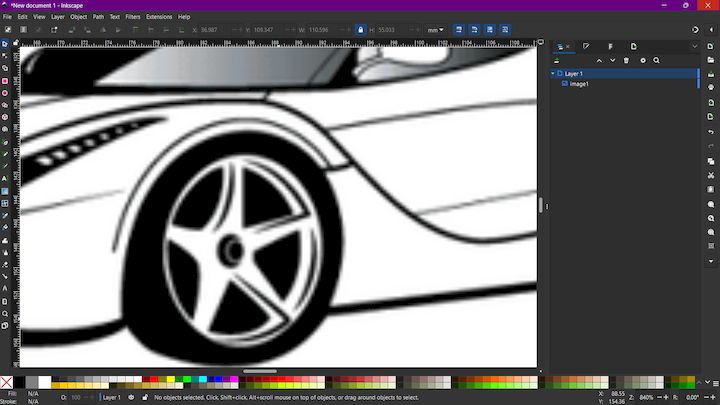Open the snapping options arrow
Image resolution: width=720 pixels, height=405 pixels.
(711, 30)
